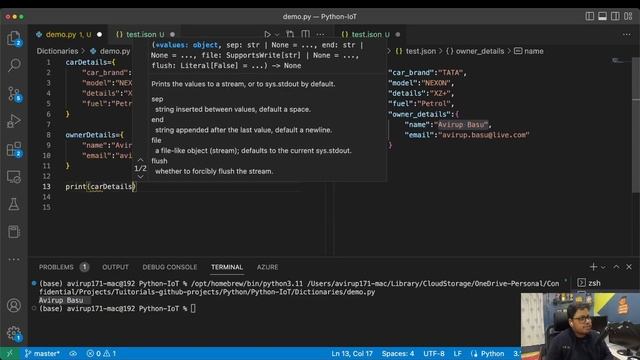This screenshot has height=360, width=640.
Task: Click "car_brand":"TATA" line in test.json
Action: [x=427, y=73]
